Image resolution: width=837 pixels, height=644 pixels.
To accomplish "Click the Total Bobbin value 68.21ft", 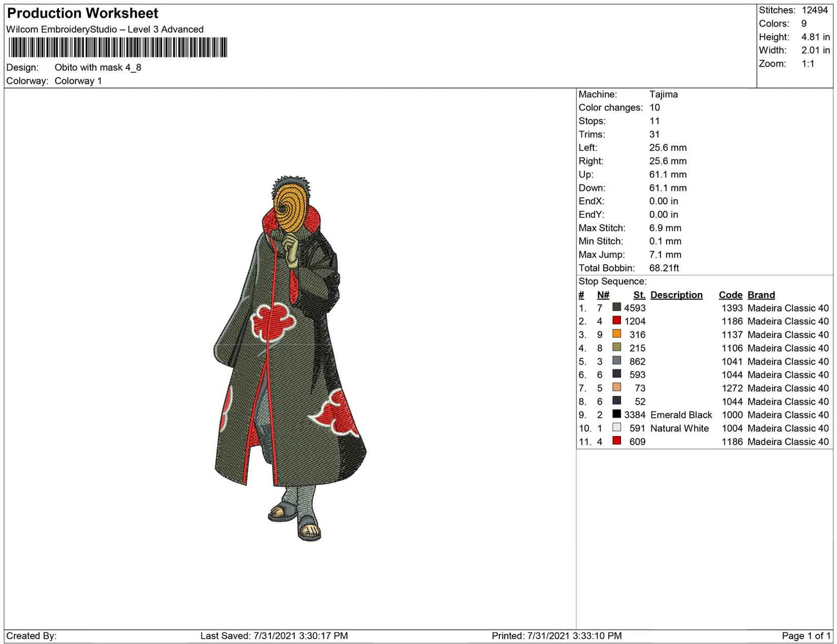I will 664,268.
